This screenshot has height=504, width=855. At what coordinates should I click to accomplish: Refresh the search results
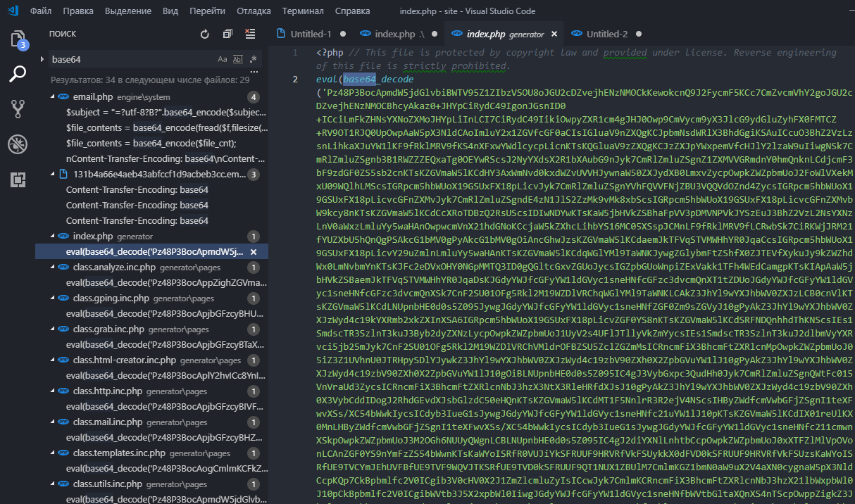[x=205, y=34]
